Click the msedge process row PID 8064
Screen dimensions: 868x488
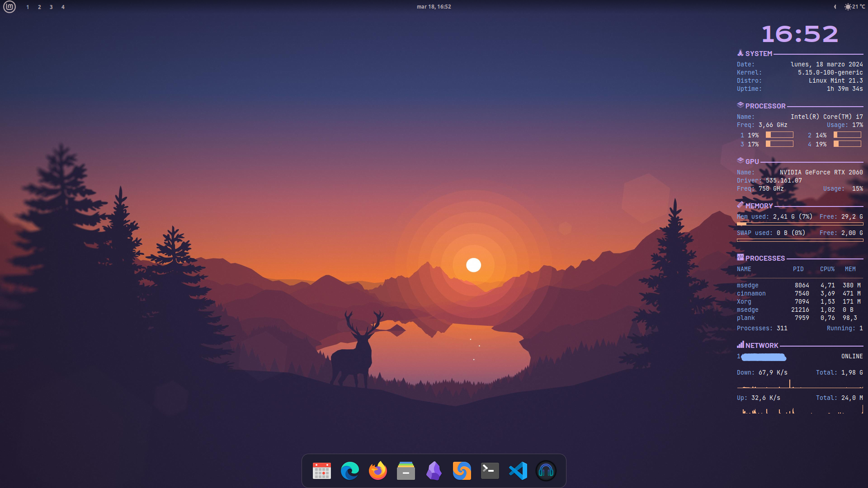[799, 286]
